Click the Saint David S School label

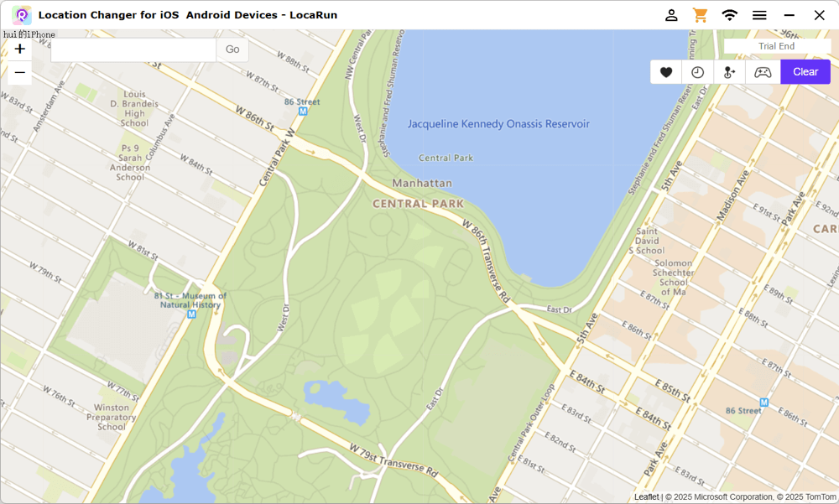(x=647, y=241)
